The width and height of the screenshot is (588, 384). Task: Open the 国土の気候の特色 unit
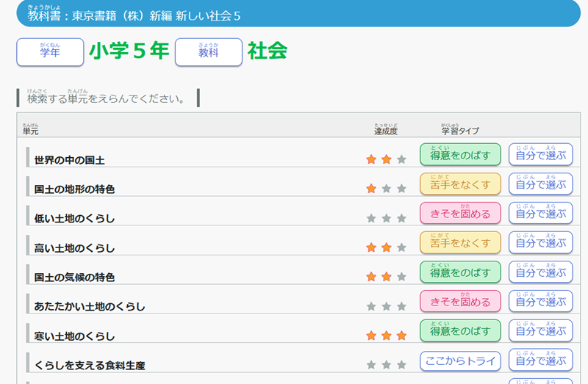[74, 278]
